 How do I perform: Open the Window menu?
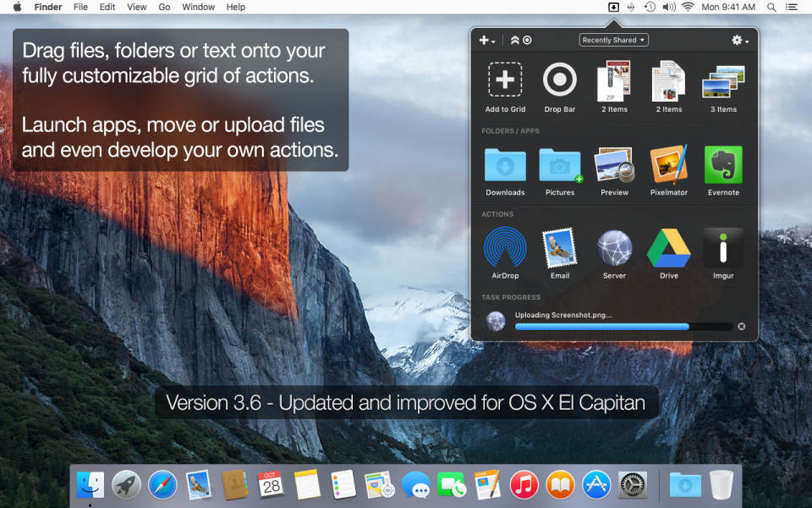pyautogui.click(x=198, y=8)
